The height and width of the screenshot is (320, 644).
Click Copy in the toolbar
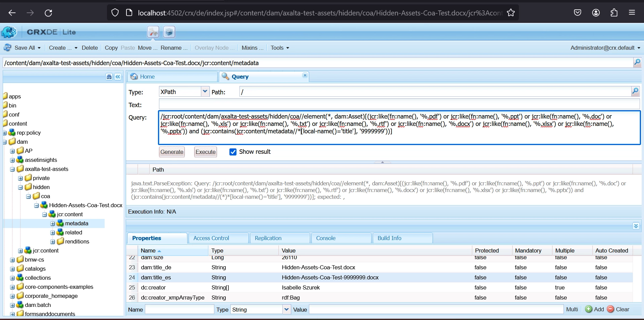pyautogui.click(x=111, y=48)
